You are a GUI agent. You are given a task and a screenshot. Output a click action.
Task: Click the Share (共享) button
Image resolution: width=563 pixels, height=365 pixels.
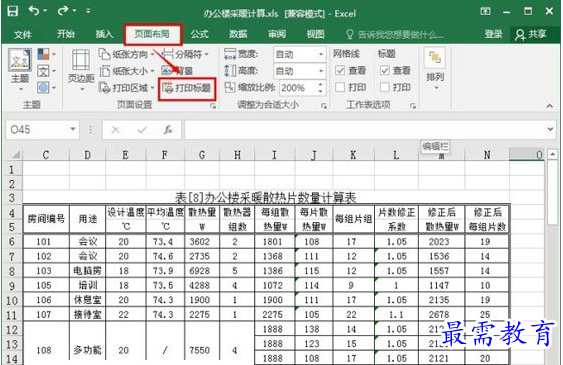click(530, 34)
